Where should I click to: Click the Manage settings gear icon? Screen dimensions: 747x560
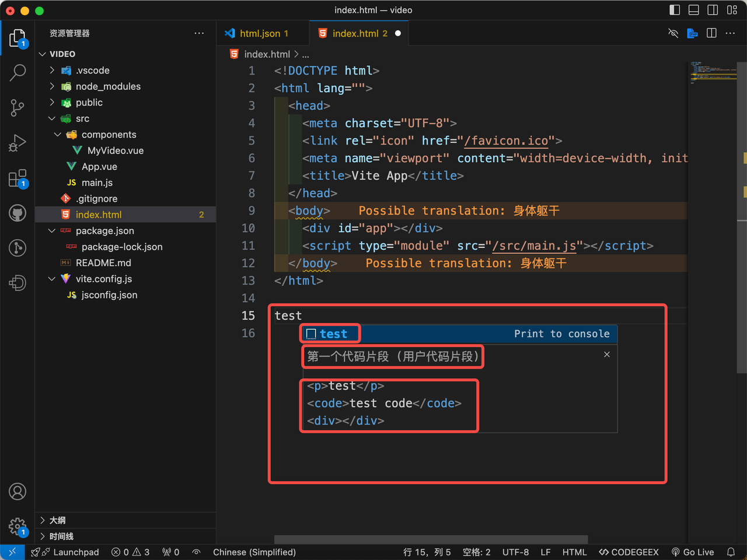(x=18, y=527)
